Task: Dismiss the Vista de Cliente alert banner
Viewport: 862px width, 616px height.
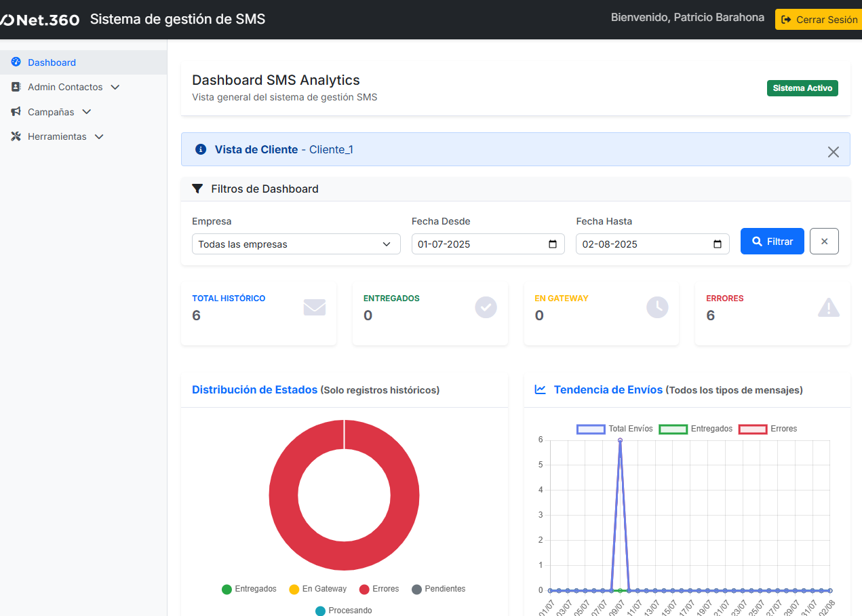Action: point(833,152)
